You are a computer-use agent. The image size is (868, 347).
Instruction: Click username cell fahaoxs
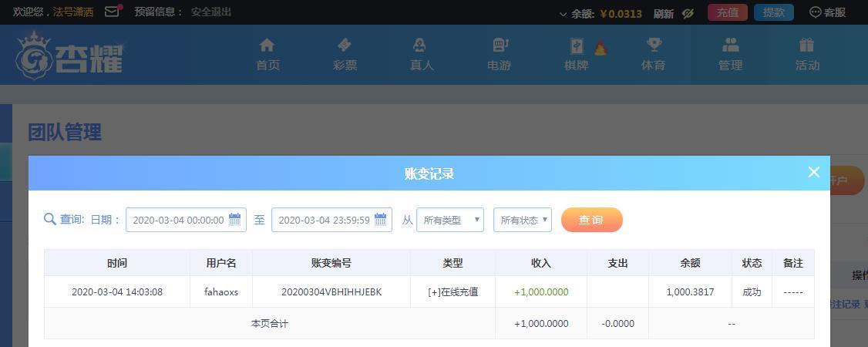pos(221,291)
